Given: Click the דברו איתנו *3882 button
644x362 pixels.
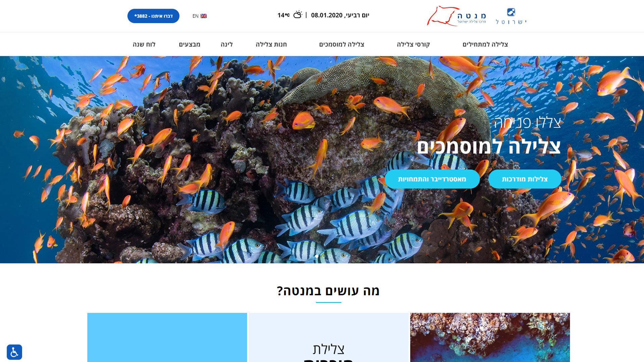Looking at the screenshot, I should tap(153, 16).
